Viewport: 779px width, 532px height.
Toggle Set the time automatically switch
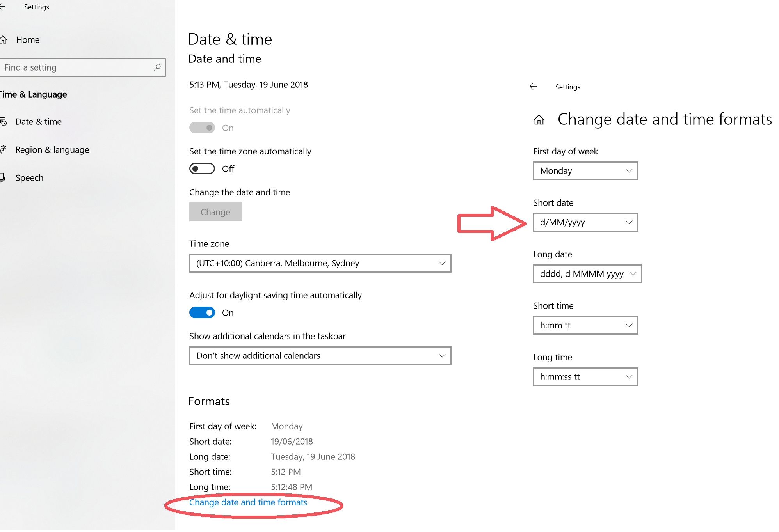click(202, 128)
